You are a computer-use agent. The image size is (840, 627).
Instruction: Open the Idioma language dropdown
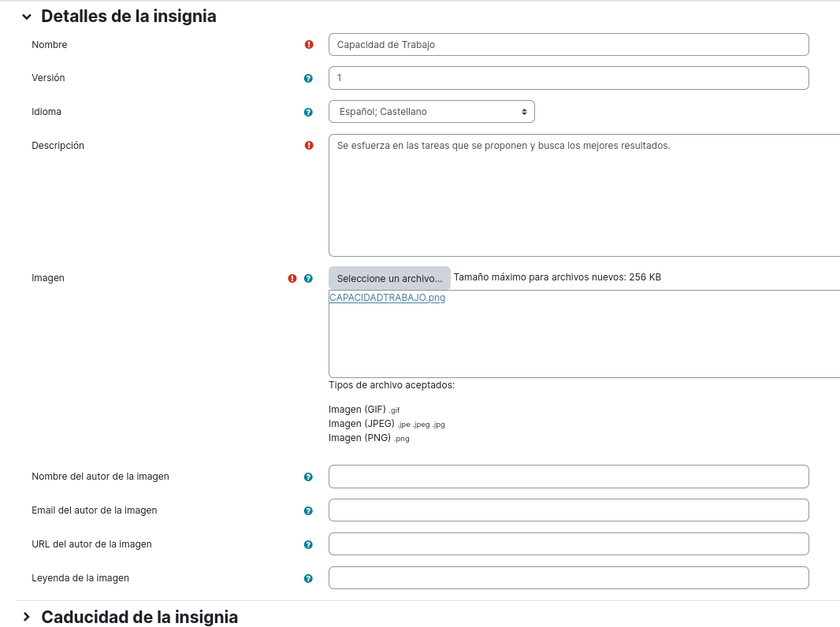click(431, 111)
